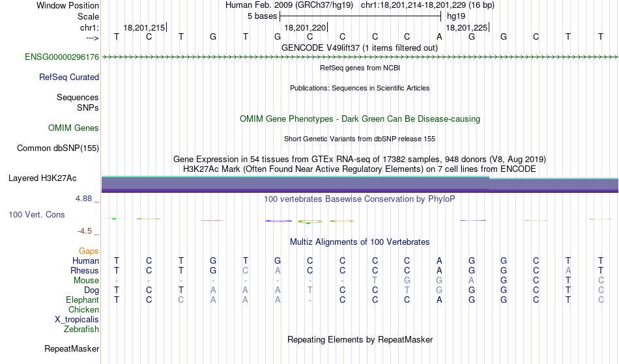Select the Dog species row label
The image size is (619, 364).
(92, 290)
